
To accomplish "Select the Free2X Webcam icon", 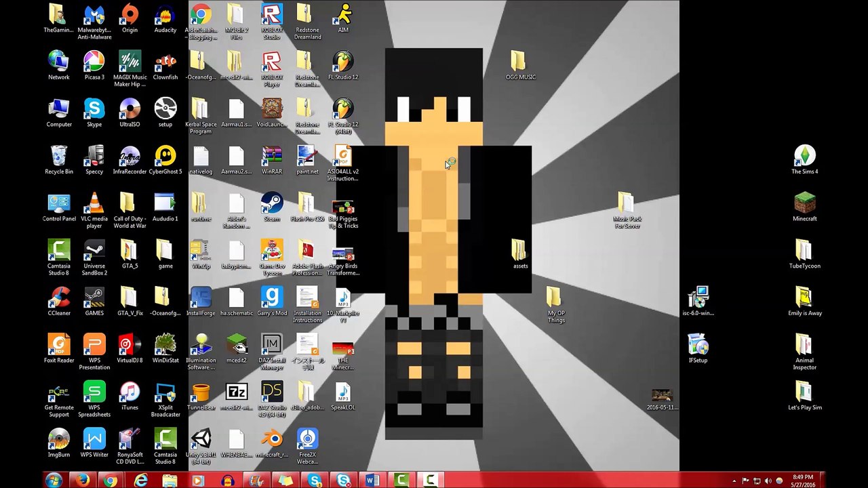I will click(307, 447).
